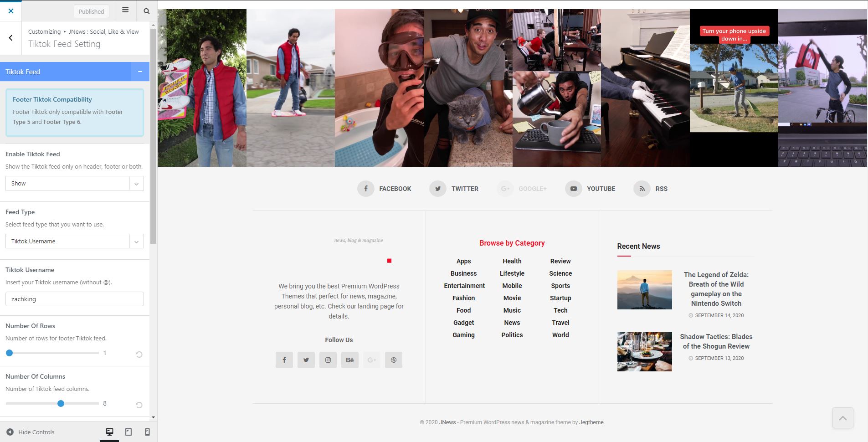Open the customizer hamburger menu icon

click(125, 10)
